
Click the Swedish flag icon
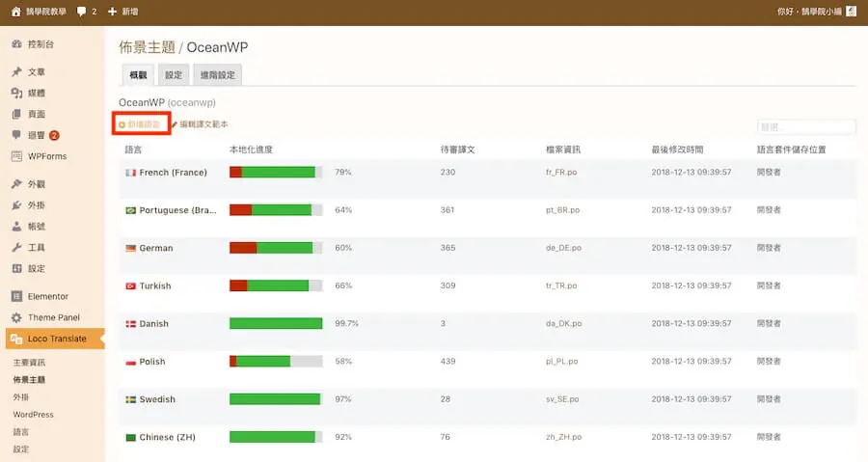tap(130, 399)
